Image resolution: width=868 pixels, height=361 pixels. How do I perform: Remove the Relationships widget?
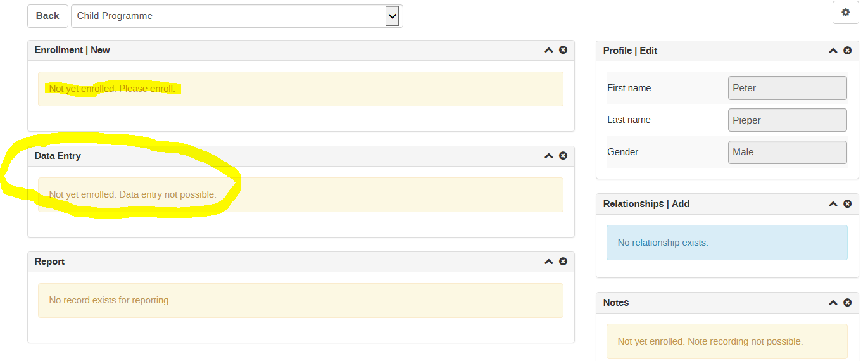tap(847, 204)
